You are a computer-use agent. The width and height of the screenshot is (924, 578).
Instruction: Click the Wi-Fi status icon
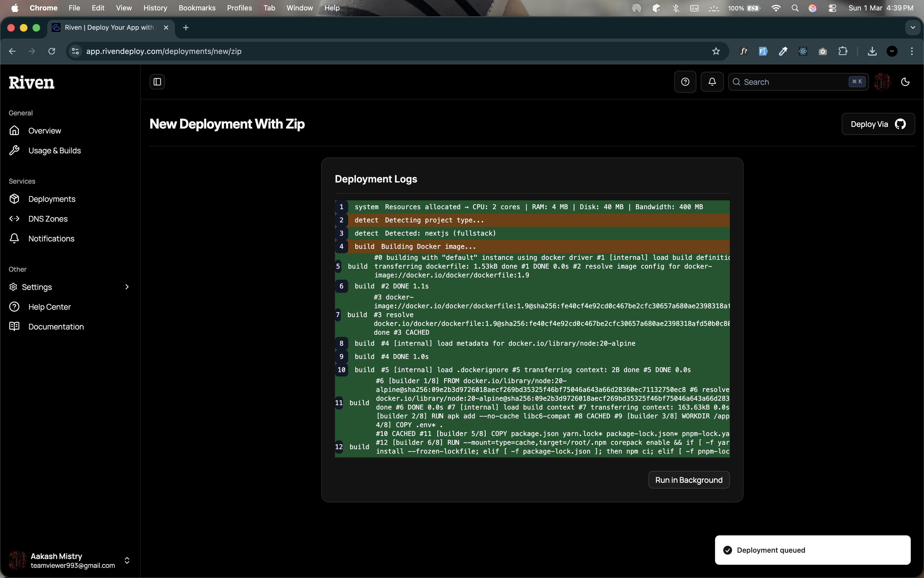776,8
